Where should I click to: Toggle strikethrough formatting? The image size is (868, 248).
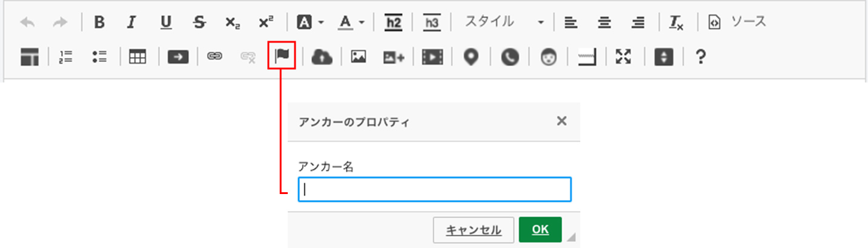pos(199,22)
